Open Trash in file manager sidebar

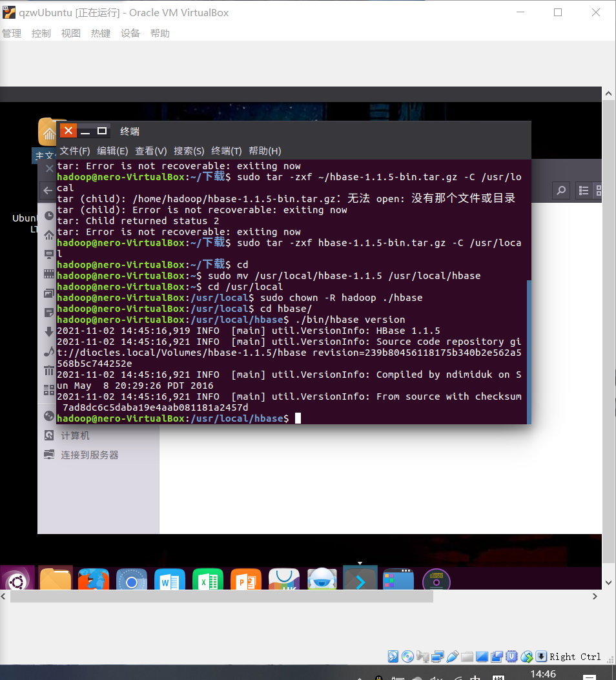pos(49,371)
